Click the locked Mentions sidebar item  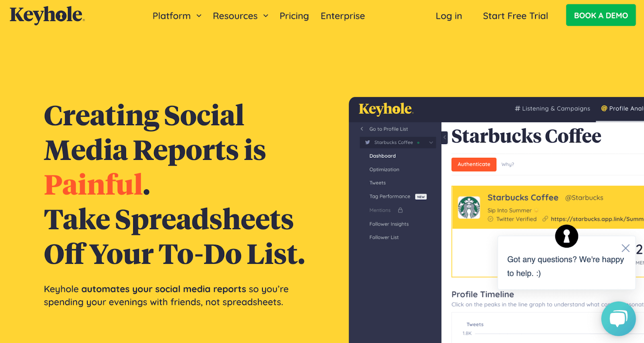[x=380, y=210]
